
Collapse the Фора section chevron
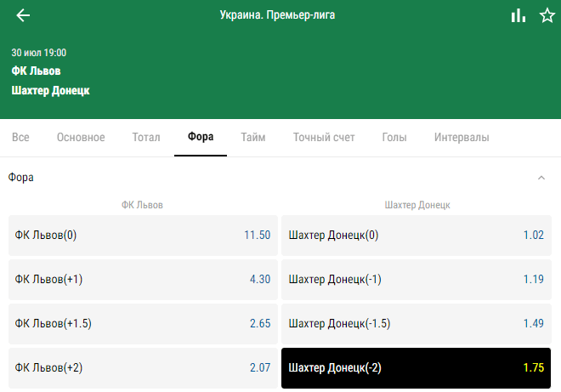[541, 178]
